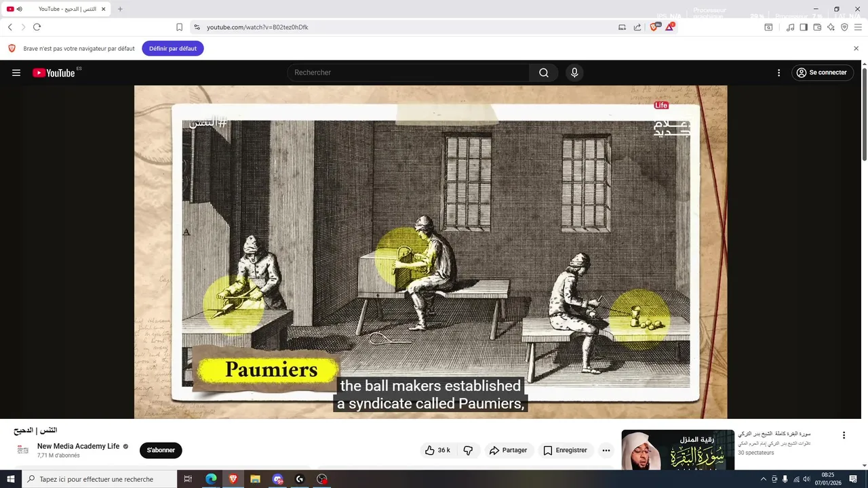Open a new browser tab
The height and width of the screenshot is (488, 868).
click(120, 9)
